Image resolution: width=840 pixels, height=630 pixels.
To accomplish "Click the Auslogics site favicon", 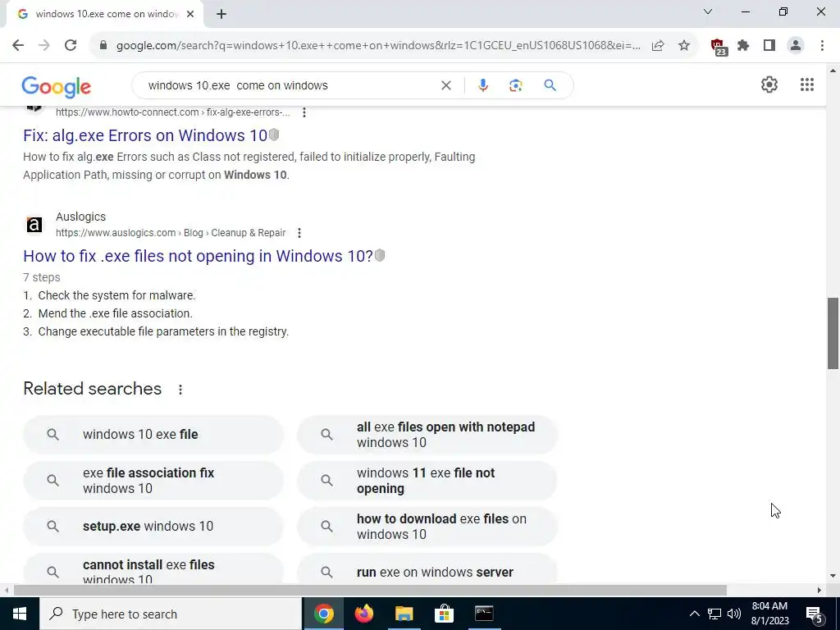I will pyautogui.click(x=34, y=225).
